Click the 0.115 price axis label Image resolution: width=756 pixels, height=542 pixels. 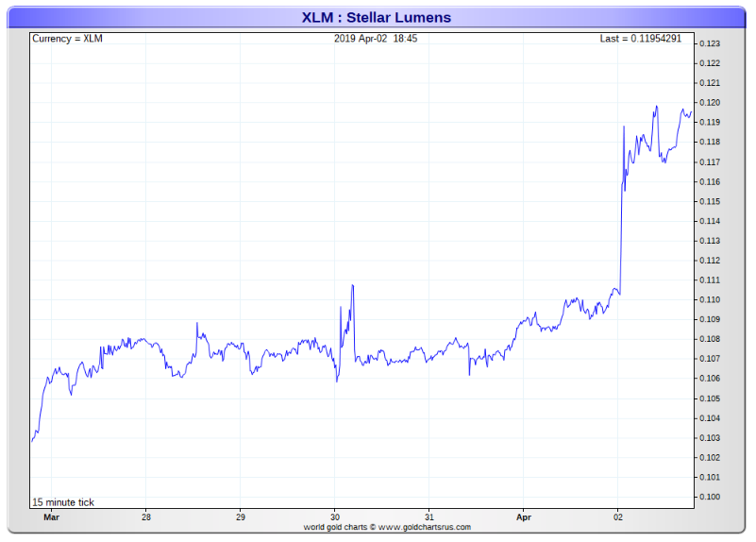point(710,201)
